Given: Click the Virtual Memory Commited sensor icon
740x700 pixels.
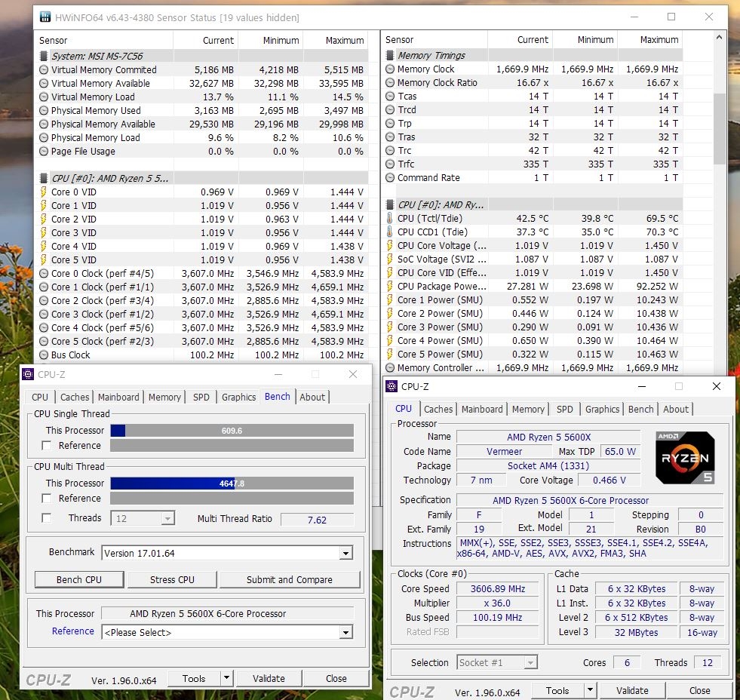Looking at the screenshot, I should pos(44,70).
